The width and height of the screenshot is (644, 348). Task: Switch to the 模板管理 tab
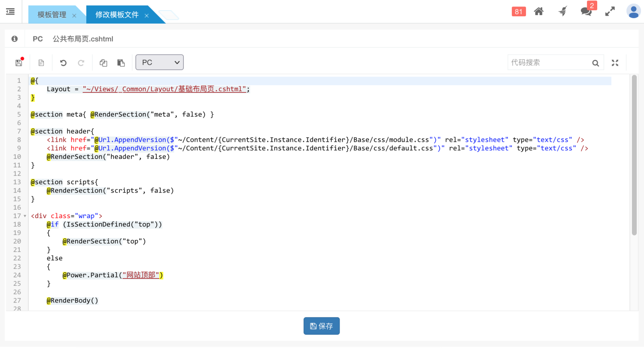[x=52, y=15]
